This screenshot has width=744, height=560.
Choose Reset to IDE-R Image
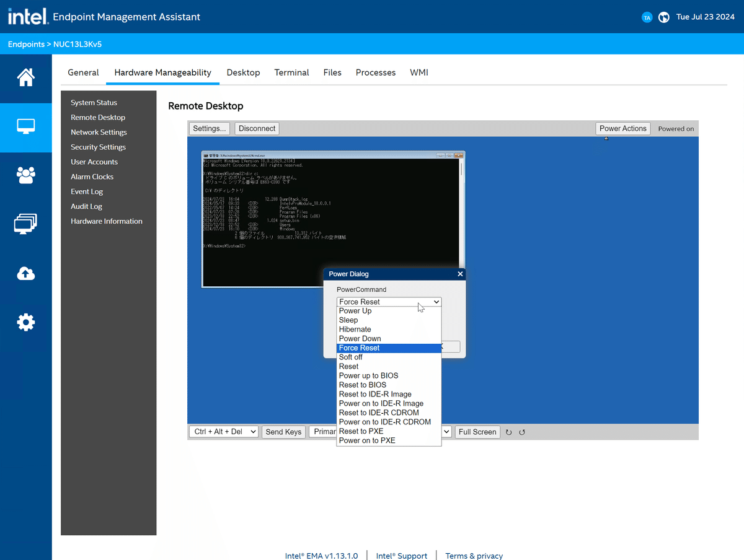pyautogui.click(x=389, y=395)
